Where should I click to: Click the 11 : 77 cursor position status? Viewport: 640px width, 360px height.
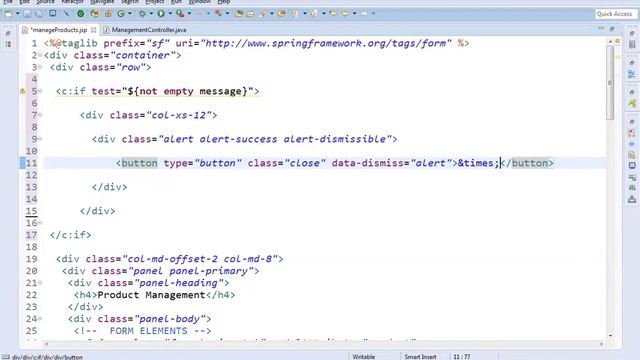[462, 357]
